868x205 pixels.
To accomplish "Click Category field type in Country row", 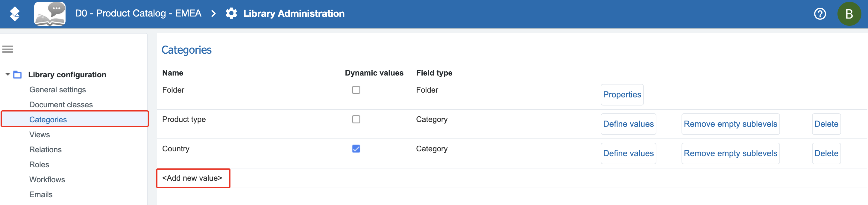I will pyautogui.click(x=432, y=149).
